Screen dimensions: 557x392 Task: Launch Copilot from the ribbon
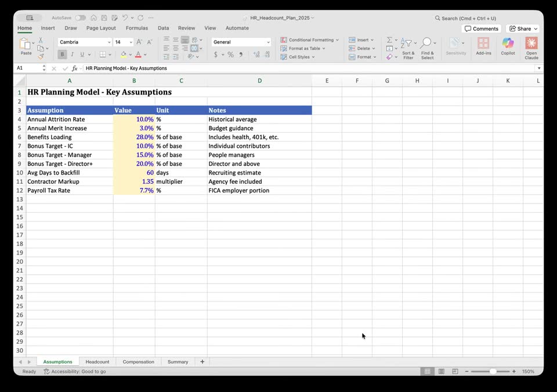tap(508, 46)
